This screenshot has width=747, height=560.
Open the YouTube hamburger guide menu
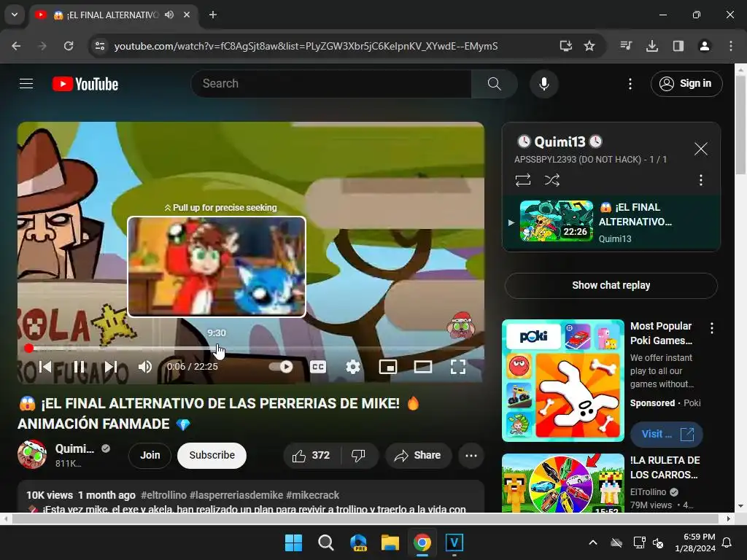(x=26, y=84)
